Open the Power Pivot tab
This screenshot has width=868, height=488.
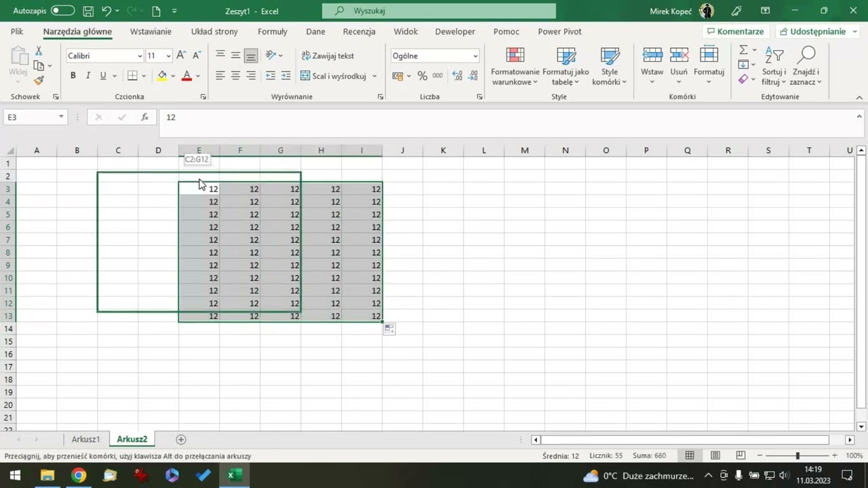[x=559, y=31]
